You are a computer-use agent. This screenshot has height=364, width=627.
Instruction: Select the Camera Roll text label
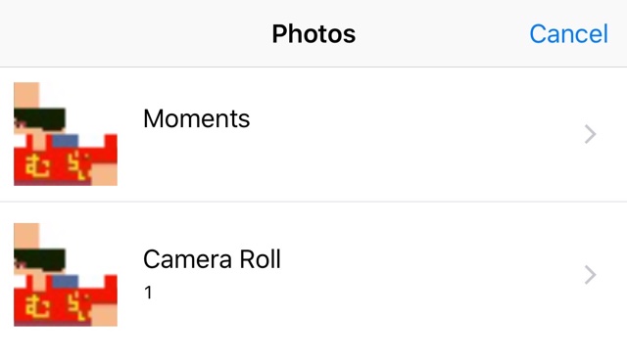(x=212, y=259)
